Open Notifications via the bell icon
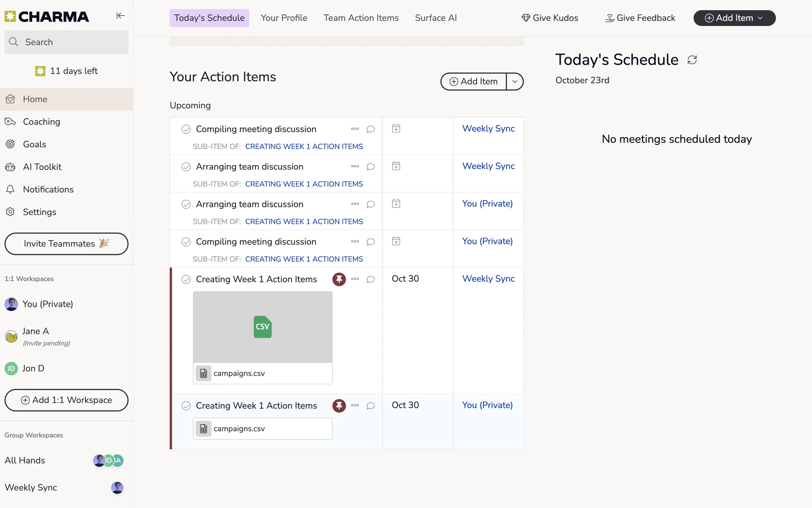Viewport: 812px width, 508px height. (11, 189)
